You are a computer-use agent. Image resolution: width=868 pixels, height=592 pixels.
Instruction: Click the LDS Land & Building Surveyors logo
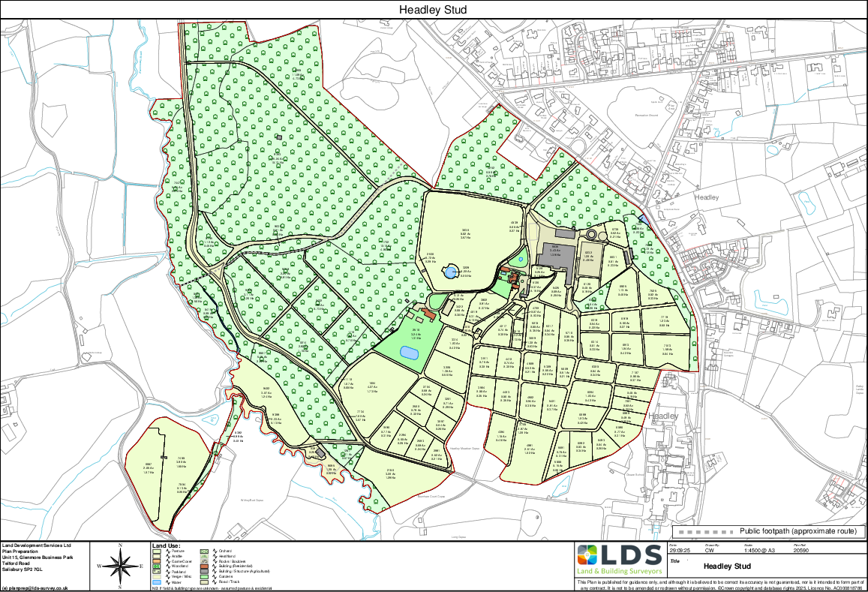coord(619,560)
